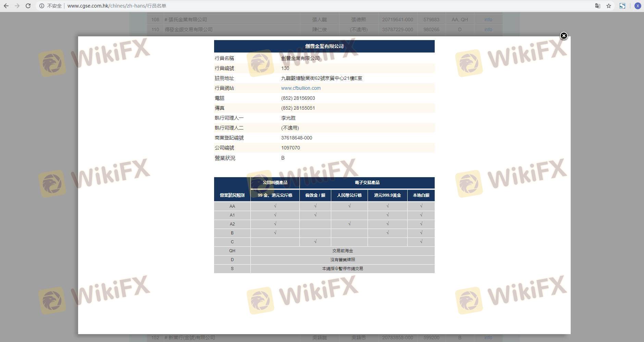
Task: Reload the current page
Action: pyautogui.click(x=28, y=6)
